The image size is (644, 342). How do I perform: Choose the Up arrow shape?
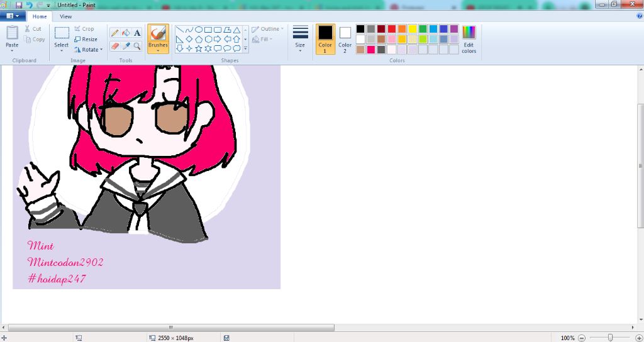236,40
